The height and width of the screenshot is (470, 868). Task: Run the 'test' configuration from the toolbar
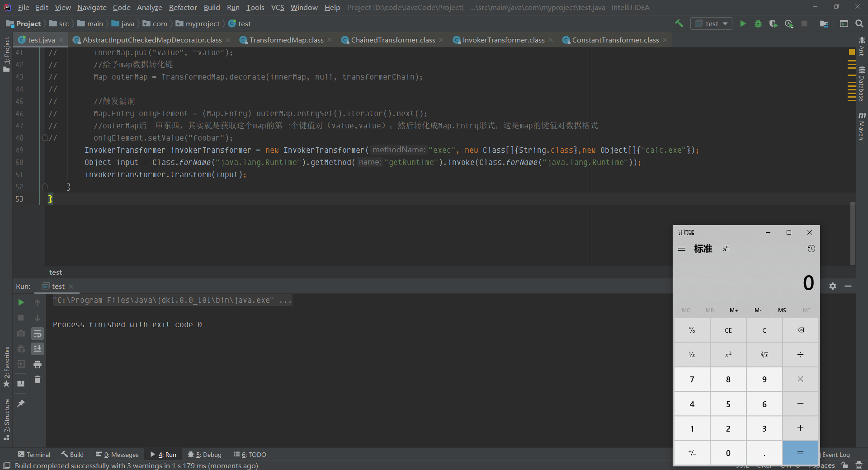743,23
